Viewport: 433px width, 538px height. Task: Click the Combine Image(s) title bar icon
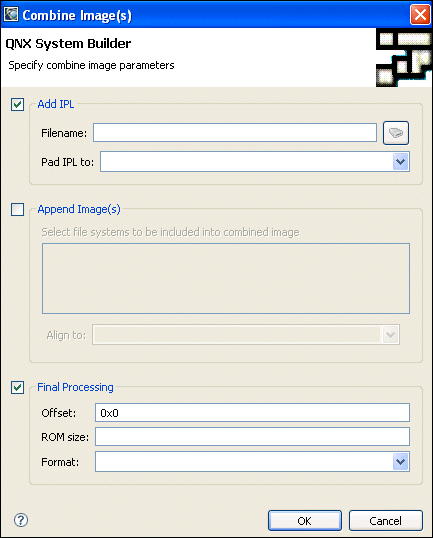[11, 14]
